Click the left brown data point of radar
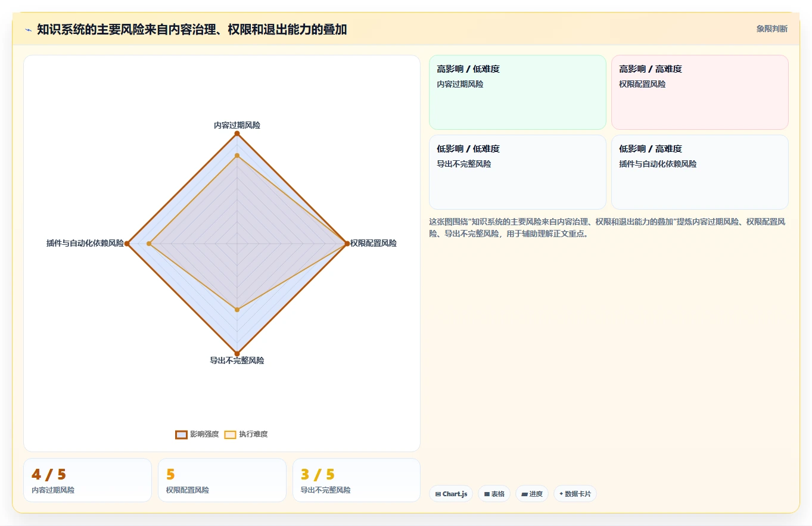This screenshot has width=812, height=526. point(127,244)
